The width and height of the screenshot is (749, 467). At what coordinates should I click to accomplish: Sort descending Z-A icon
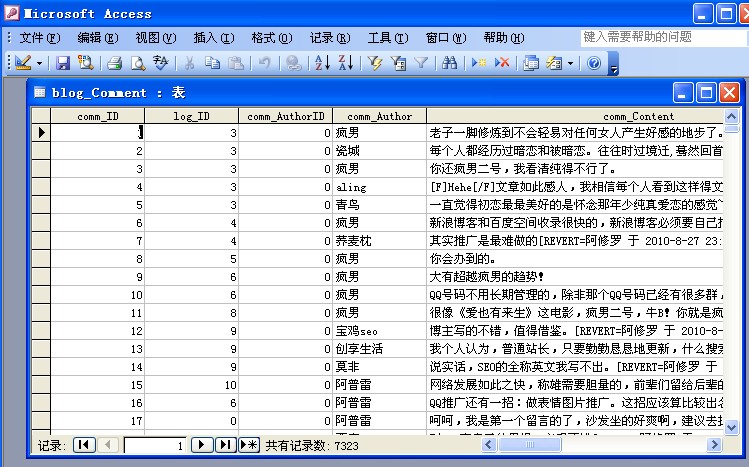pyautogui.click(x=346, y=63)
